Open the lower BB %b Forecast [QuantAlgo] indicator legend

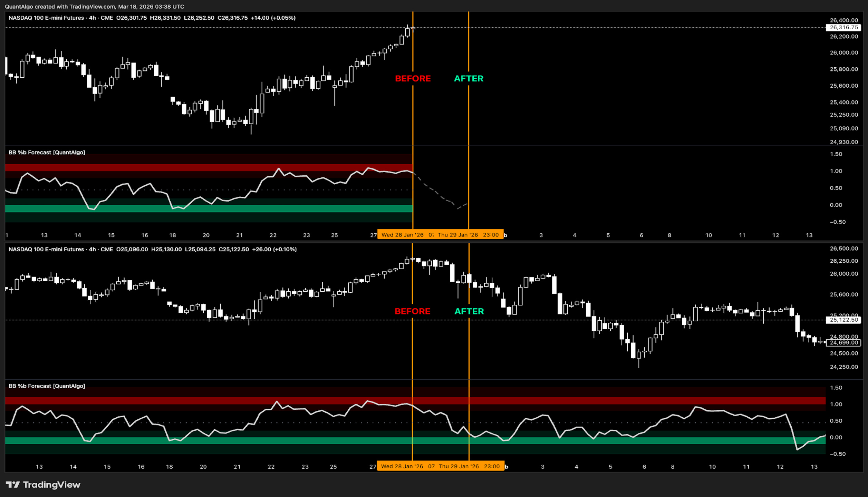click(x=47, y=386)
